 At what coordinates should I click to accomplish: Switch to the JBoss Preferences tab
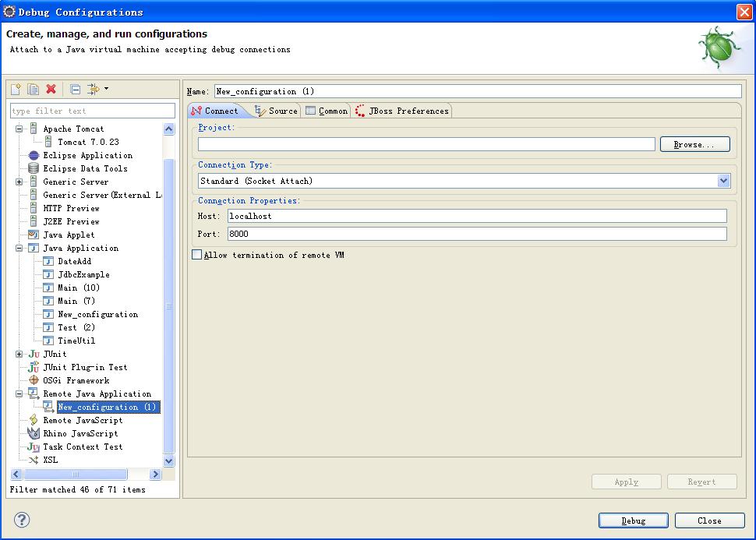[x=402, y=111]
